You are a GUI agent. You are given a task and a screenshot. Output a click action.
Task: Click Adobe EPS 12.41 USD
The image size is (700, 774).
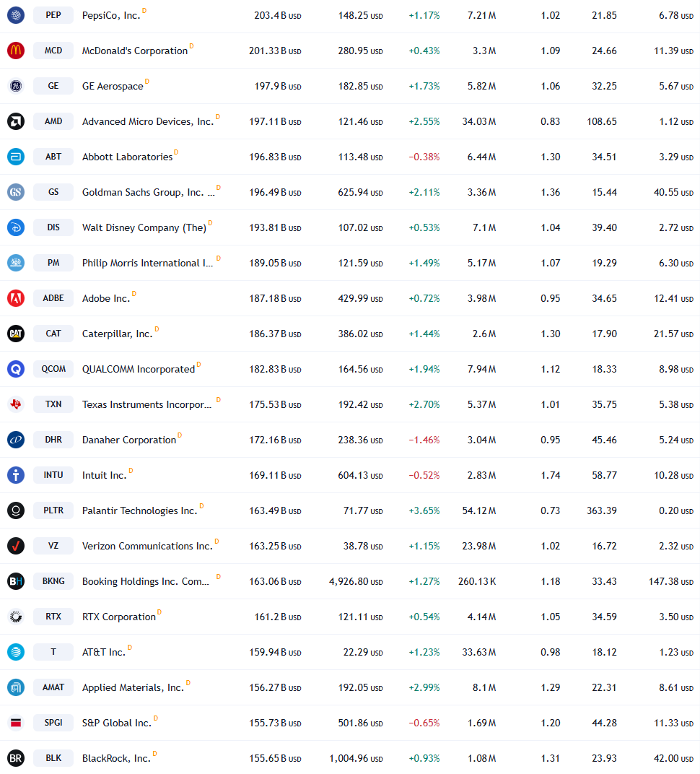tap(673, 299)
